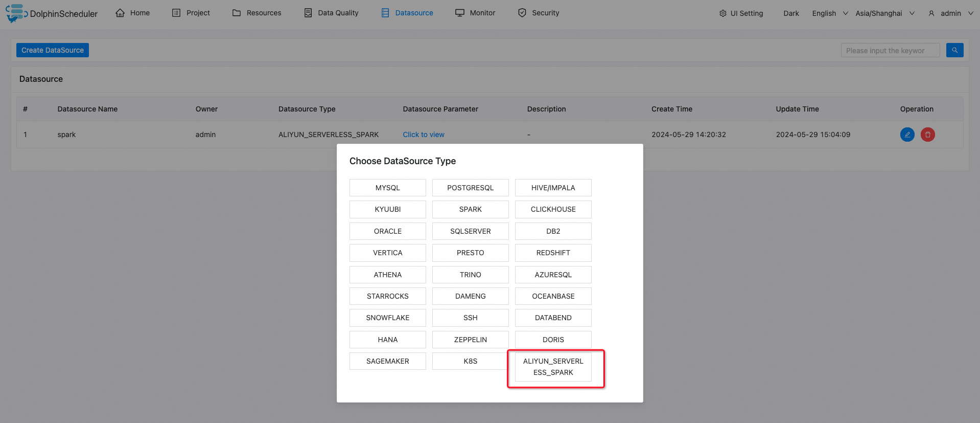Expand the English language dropdown
Image resolution: width=980 pixels, height=423 pixels.
tap(830, 13)
